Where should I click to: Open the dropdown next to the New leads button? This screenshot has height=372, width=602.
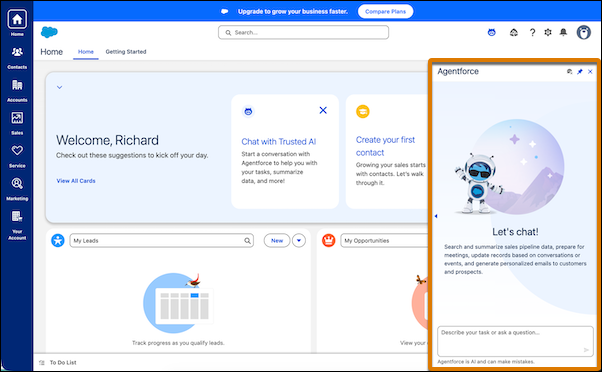click(x=299, y=241)
